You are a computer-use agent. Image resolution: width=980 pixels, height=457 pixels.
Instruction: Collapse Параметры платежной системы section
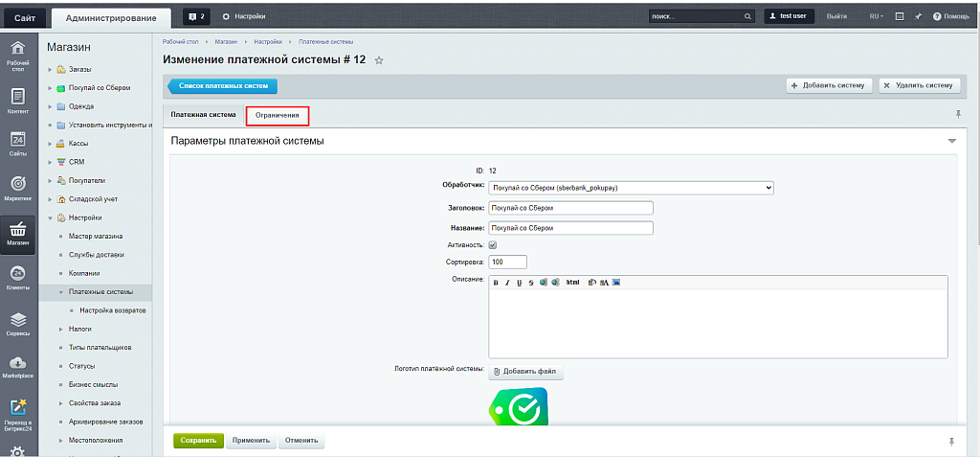[951, 141]
